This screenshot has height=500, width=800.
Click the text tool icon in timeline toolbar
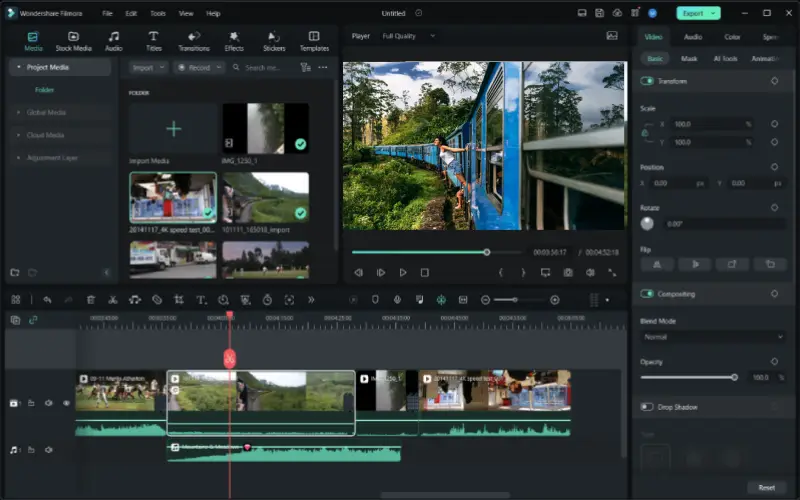[201, 300]
